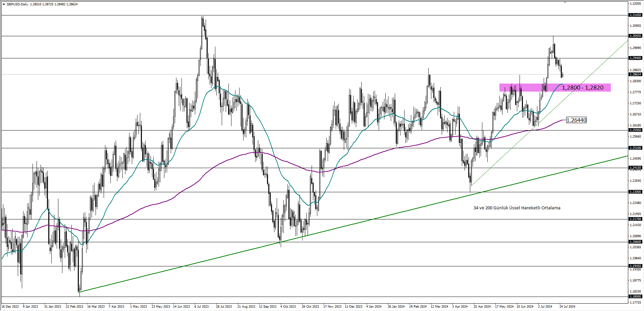Click the current price tag 1.28624
Screen dimensions: 644x311
click(x=635, y=74)
